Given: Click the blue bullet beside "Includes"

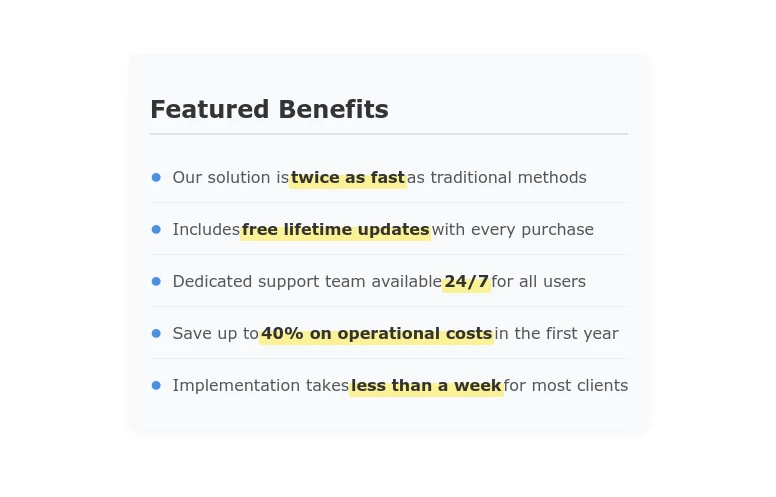Looking at the screenshot, I should (156, 229).
